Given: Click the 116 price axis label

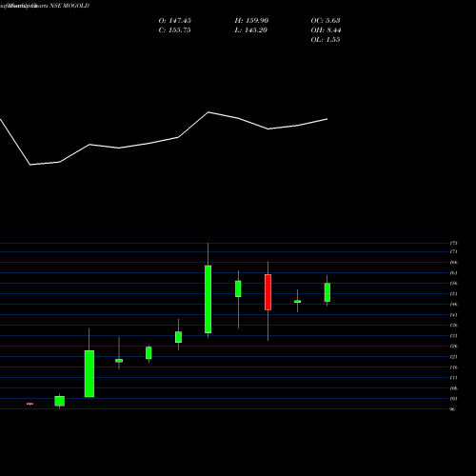Looking at the screenshot, I should (x=453, y=367).
